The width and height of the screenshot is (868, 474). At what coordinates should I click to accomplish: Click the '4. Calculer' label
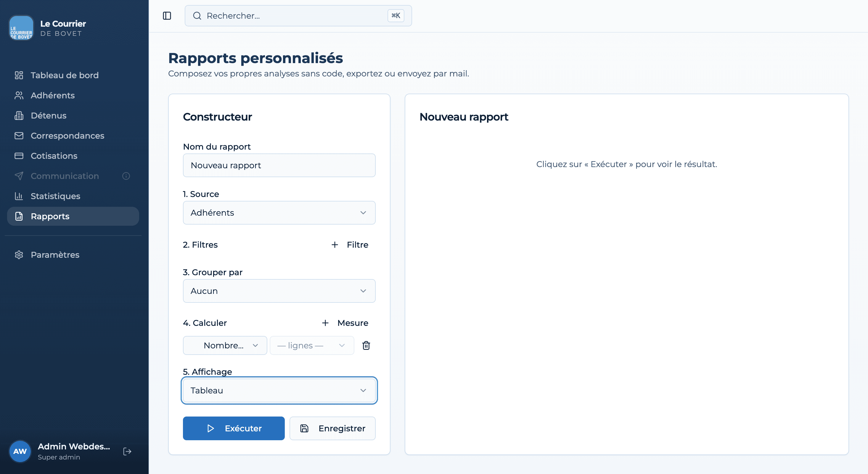(205, 323)
